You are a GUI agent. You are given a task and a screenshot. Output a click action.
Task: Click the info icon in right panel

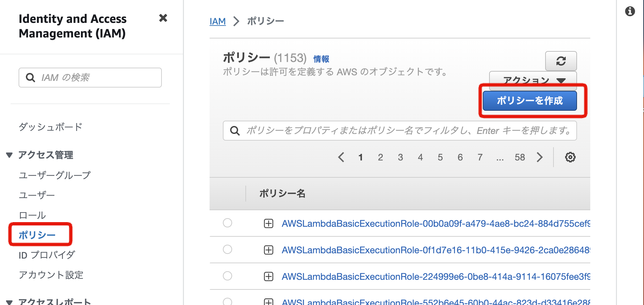[x=630, y=12]
